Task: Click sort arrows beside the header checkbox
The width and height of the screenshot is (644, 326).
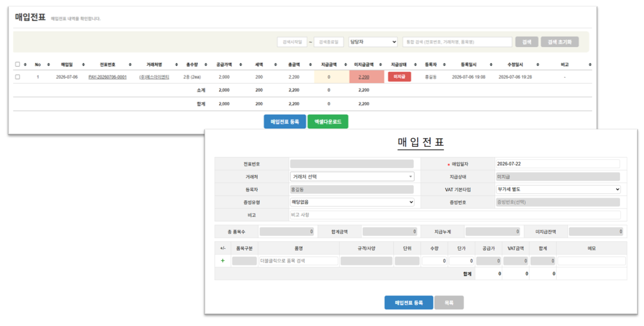Action: pyautogui.click(x=26, y=64)
